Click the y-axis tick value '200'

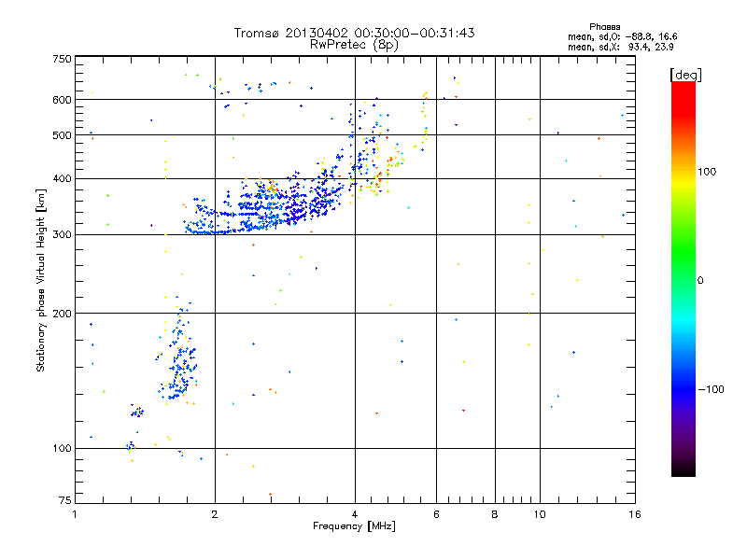[x=62, y=314]
